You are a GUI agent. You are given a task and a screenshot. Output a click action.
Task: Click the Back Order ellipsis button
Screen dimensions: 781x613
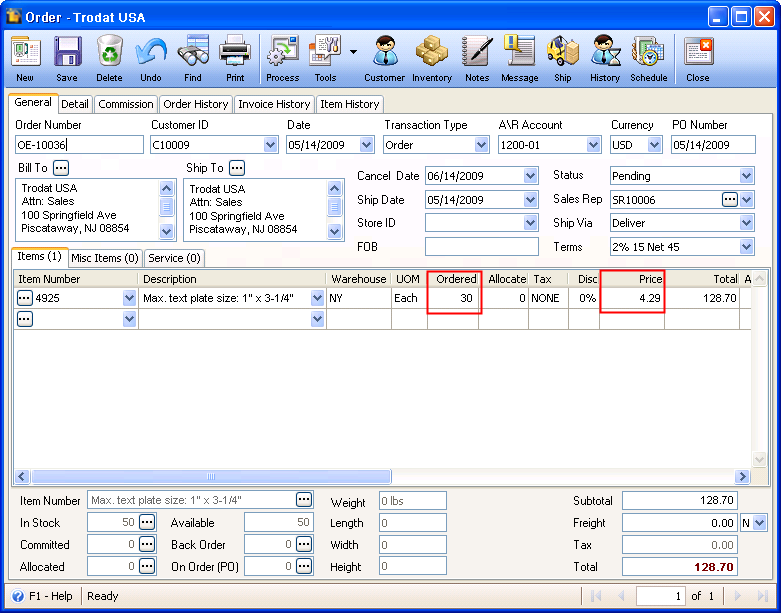304,544
